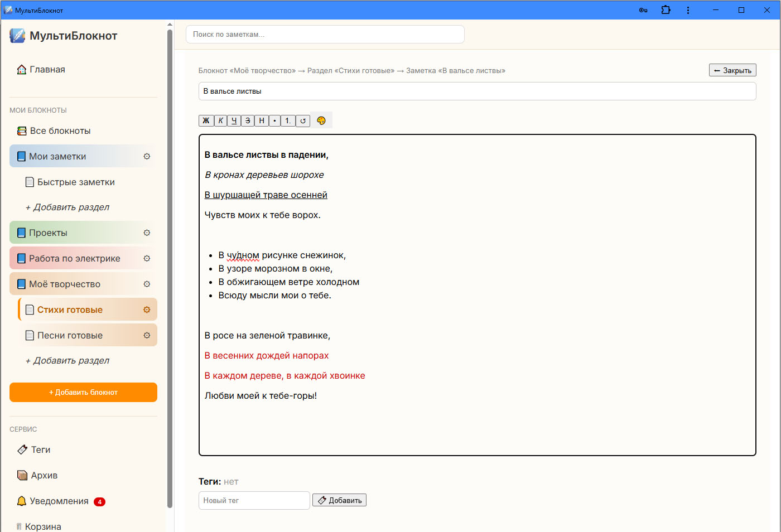Close the note with Закрыть button
Viewport: 781px width, 532px height.
[x=732, y=70]
